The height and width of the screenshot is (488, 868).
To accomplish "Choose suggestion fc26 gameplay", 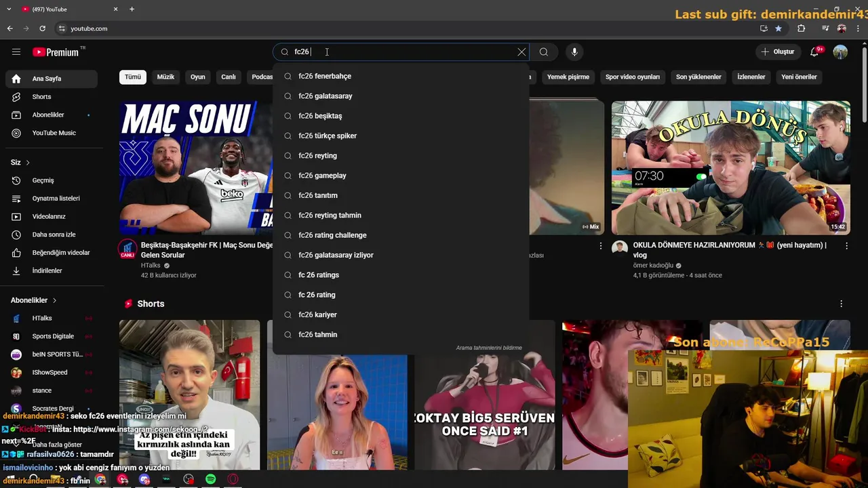I will coord(401,176).
